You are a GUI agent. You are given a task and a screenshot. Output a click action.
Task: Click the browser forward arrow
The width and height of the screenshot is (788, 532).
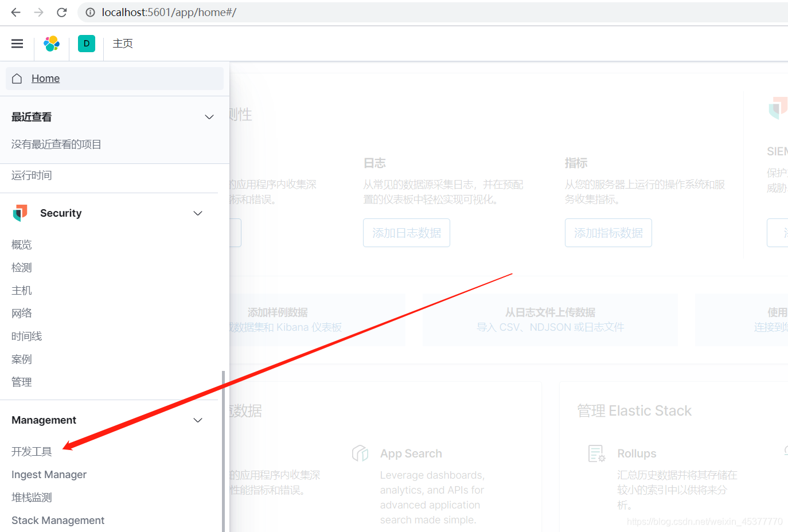(38, 12)
